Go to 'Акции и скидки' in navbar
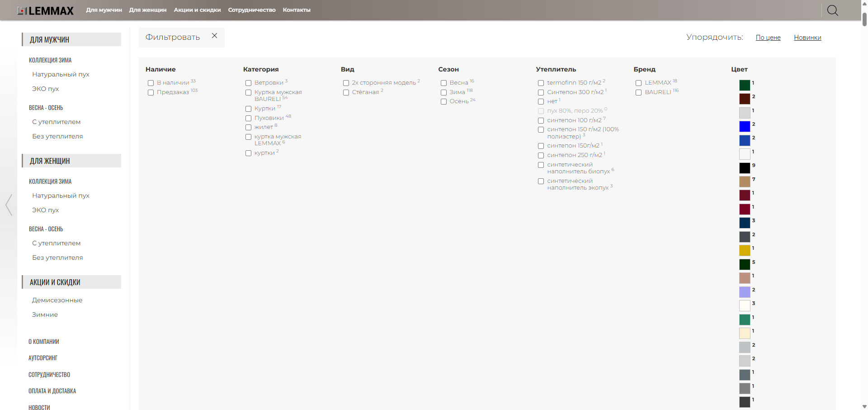The image size is (868, 410). pos(197,10)
